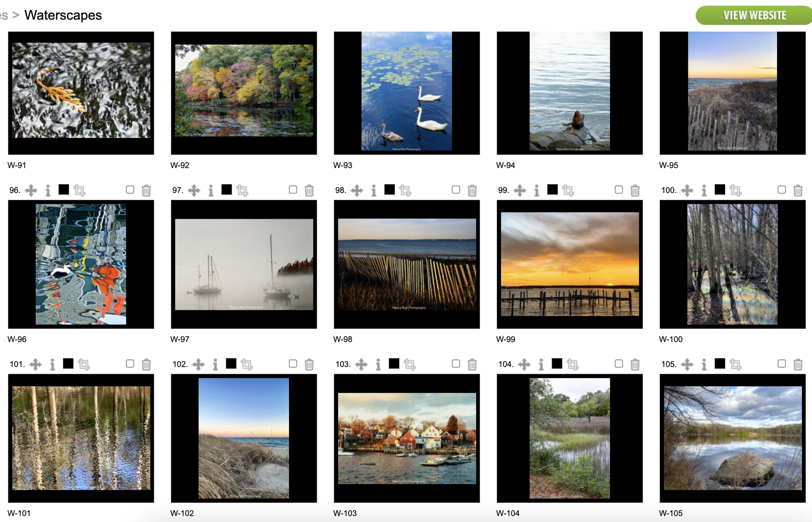
Task: Click the crop icon for image 102
Action: (x=247, y=364)
